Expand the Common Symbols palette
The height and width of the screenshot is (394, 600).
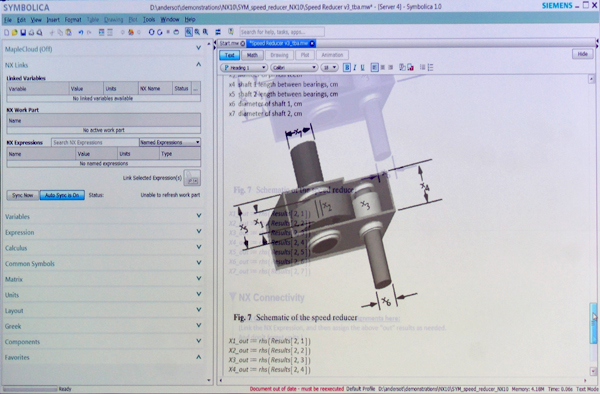pos(102,264)
